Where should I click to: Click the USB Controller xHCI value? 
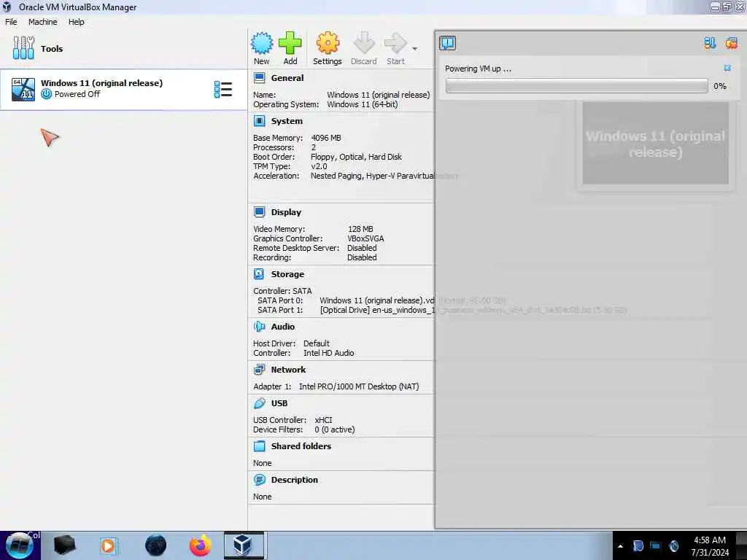pyautogui.click(x=323, y=420)
